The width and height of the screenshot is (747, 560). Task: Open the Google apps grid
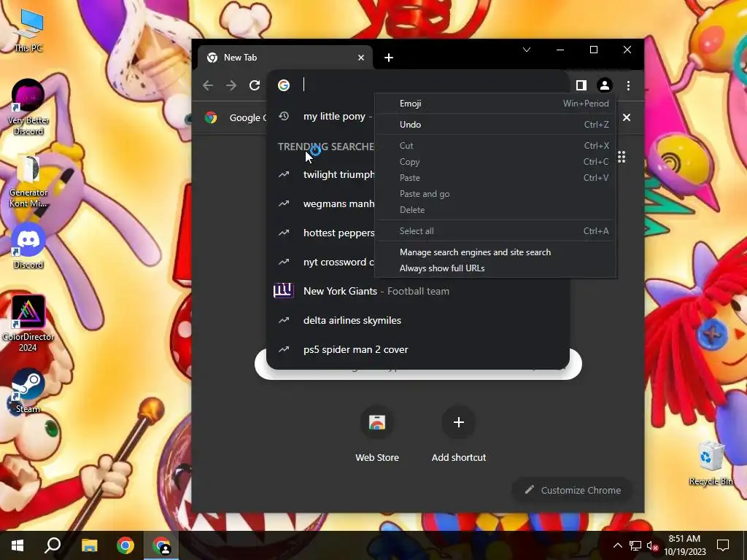[622, 157]
